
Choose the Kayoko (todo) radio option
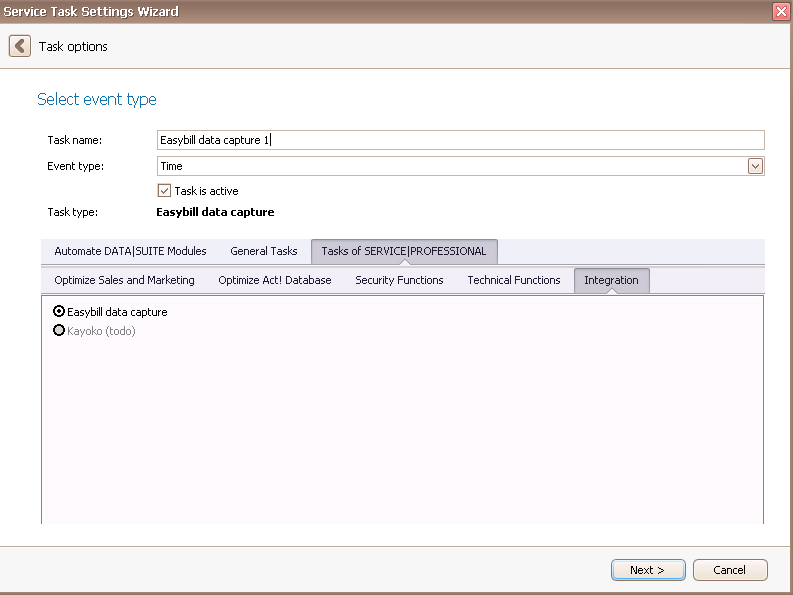[59, 330]
